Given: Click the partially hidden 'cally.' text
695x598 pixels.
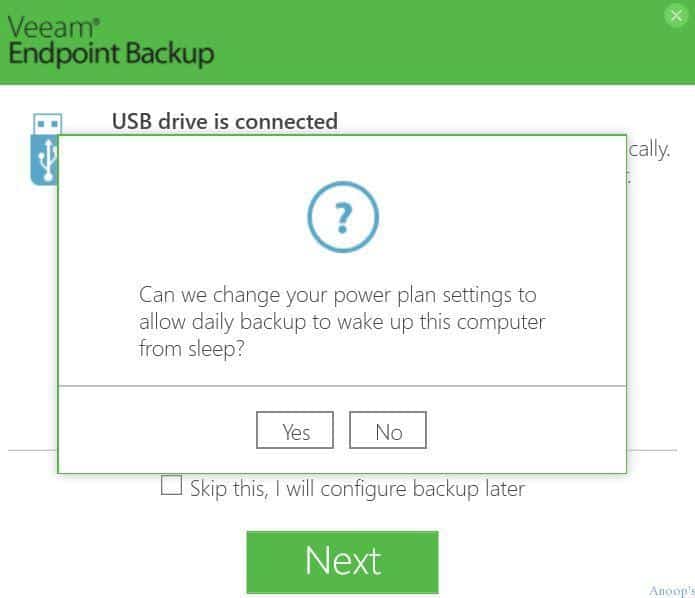Looking at the screenshot, I should pyautogui.click(x=649, y=150).
